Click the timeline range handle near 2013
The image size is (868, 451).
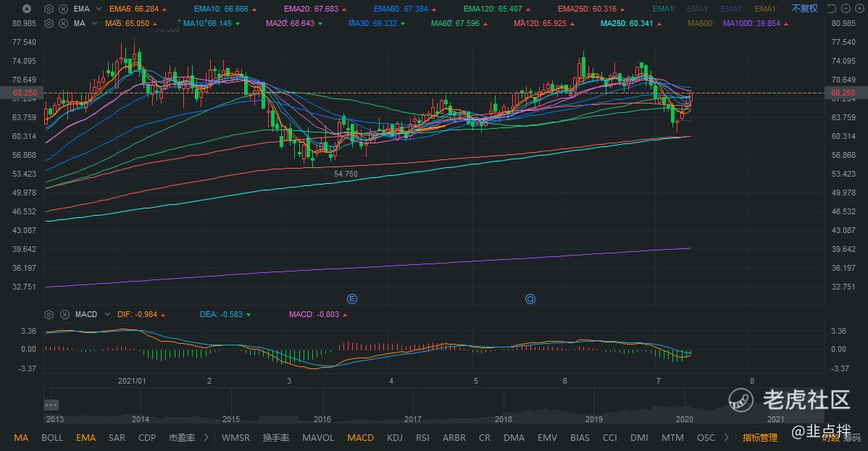(51, 405)
